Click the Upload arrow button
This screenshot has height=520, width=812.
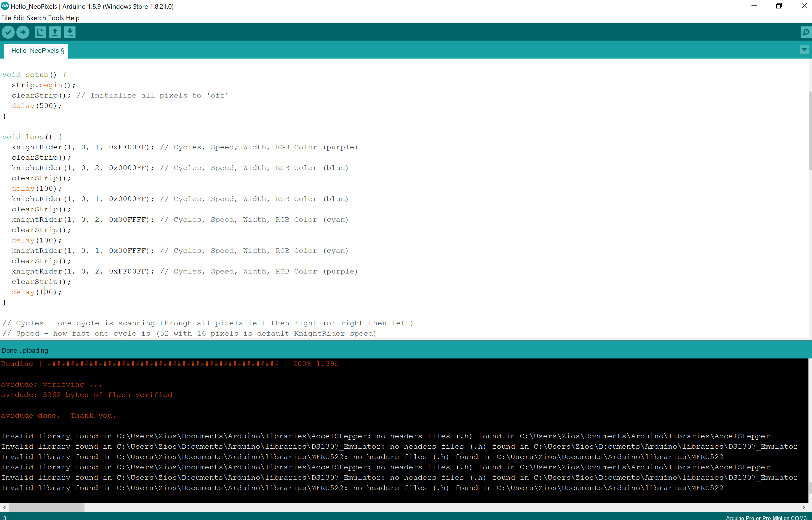click(23, 32)
